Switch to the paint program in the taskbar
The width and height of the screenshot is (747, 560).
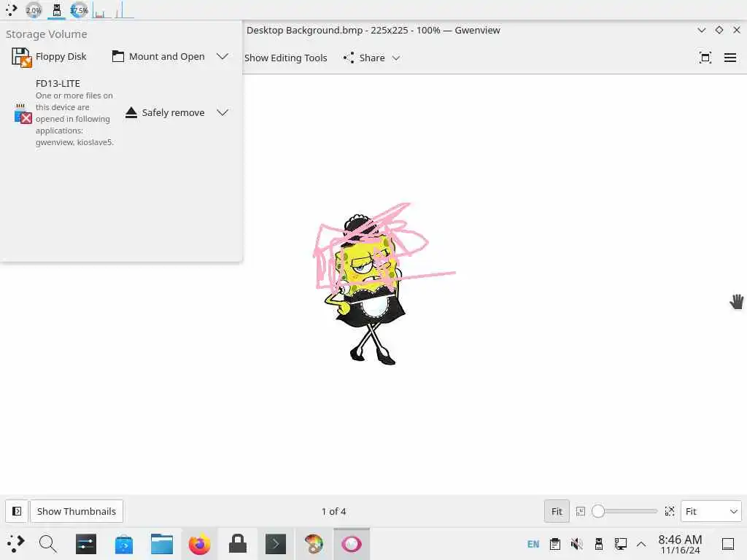[314, 544]
